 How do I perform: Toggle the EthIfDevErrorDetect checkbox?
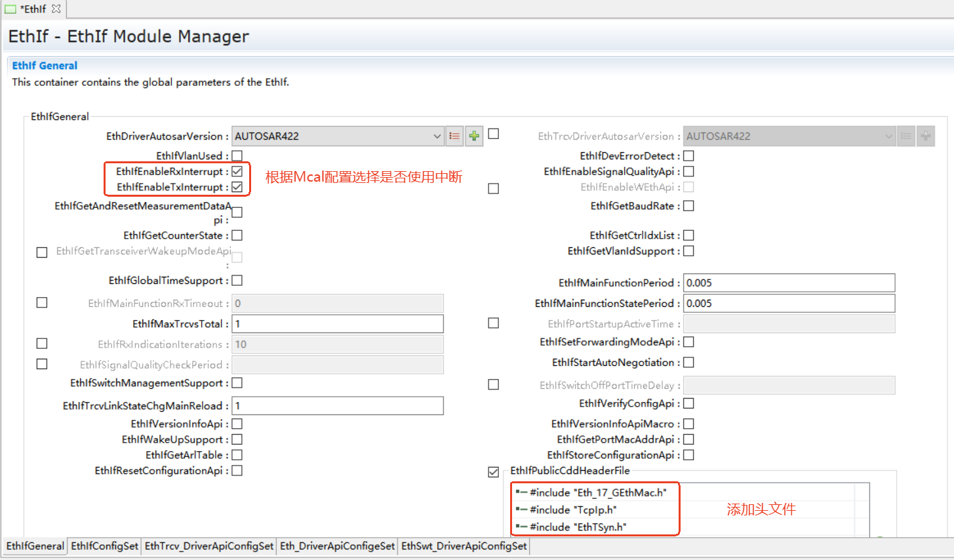tap(688, 155)
